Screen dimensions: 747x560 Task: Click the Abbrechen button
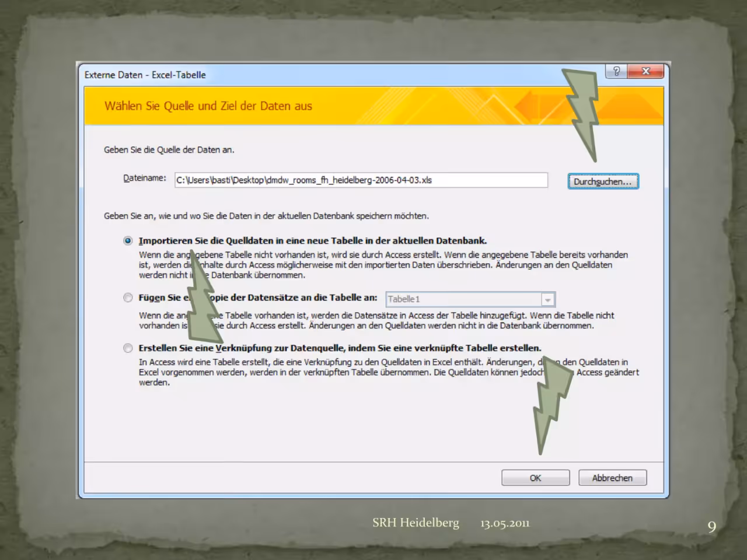pyautogui.click(x=612, y=478)
